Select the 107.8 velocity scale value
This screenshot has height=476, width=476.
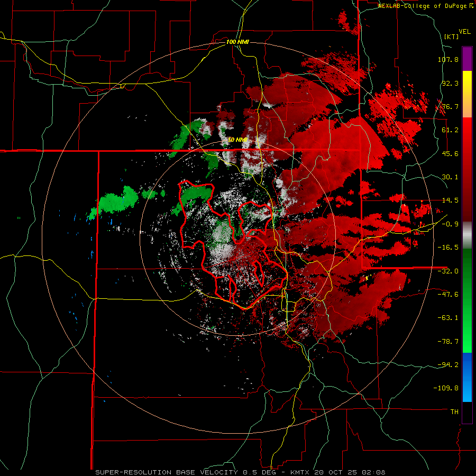click(x=448, y=59)
